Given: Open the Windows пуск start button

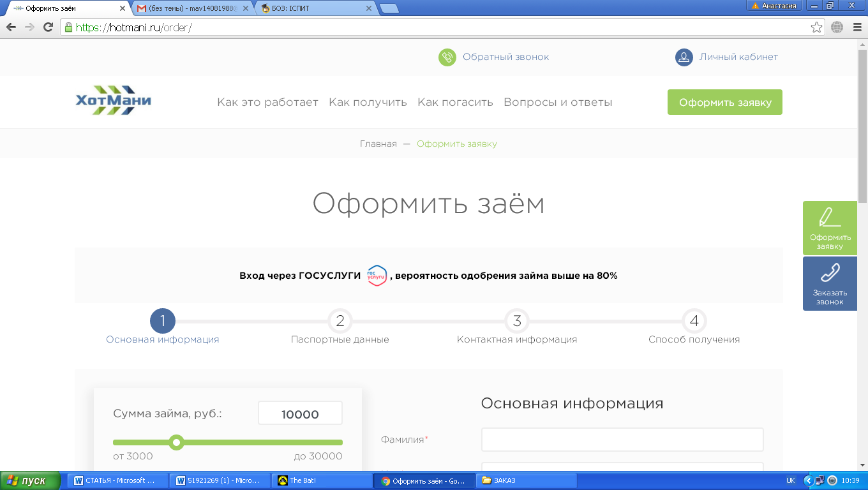Looking at the screenshot, I should [x=31, y=481].
